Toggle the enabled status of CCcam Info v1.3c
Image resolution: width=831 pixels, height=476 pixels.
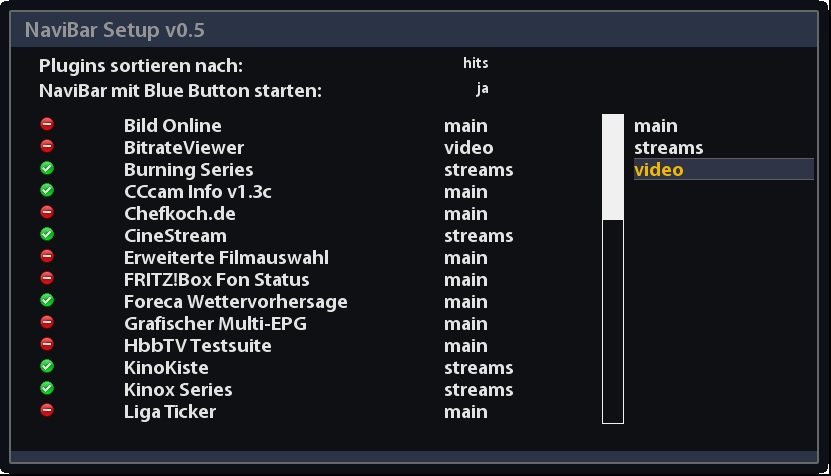point(47,190)
